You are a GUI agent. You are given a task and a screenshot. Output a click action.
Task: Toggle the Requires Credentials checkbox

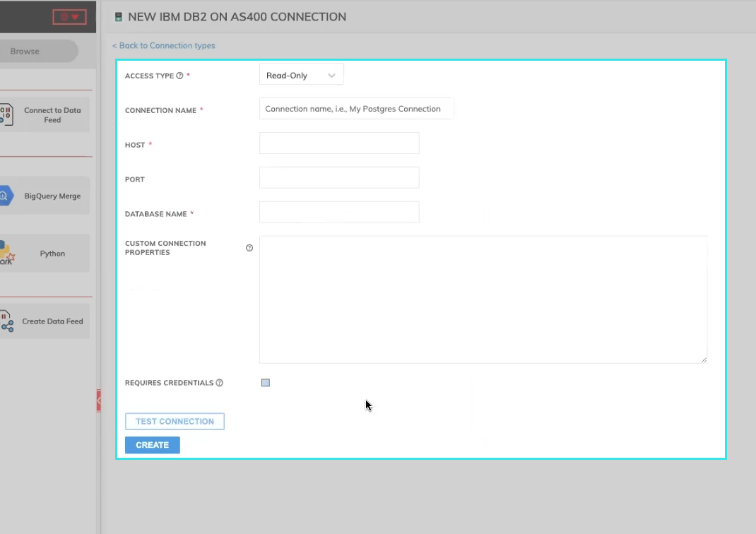[x=266, y=383]
